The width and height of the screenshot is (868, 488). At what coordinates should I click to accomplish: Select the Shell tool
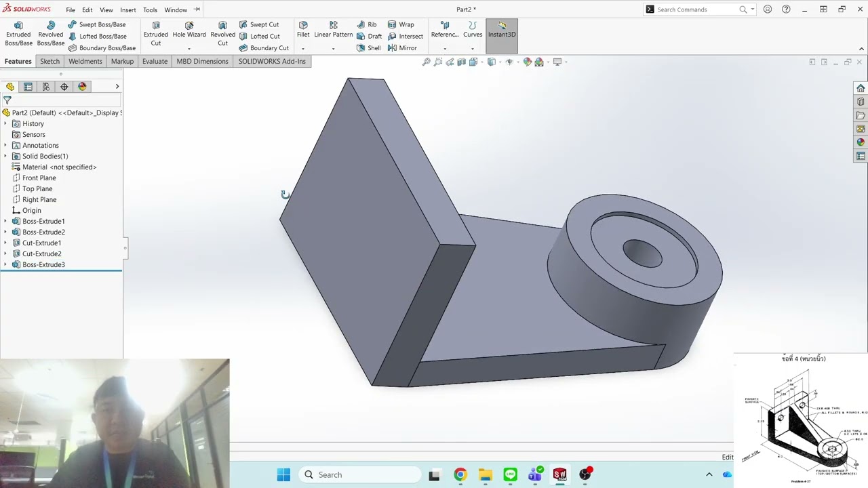[368, 48]
